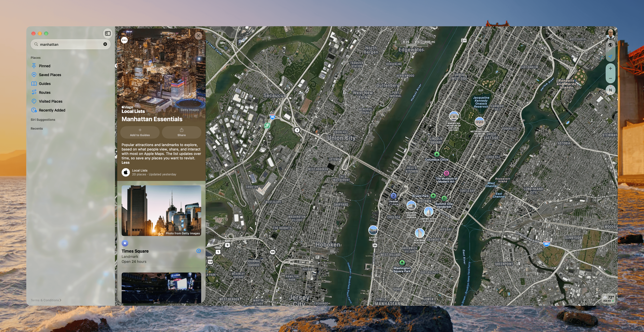Viewport: 644px width, 332px height.
Task: Click the Guttenberg map label
Action: click(x=388, y=85)
